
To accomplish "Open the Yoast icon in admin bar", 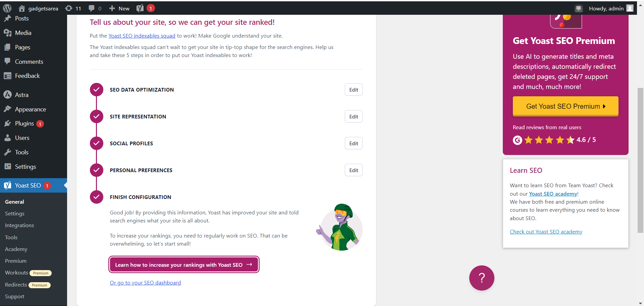I will (x=140, y=8).
